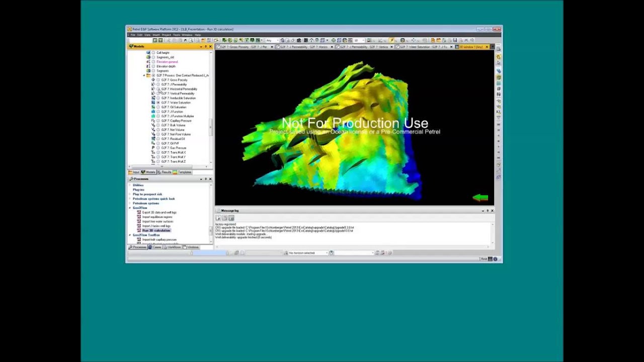644x362 pixels.
Task: Pin the Processes pane with its pushpin
Action: point(206,179)
